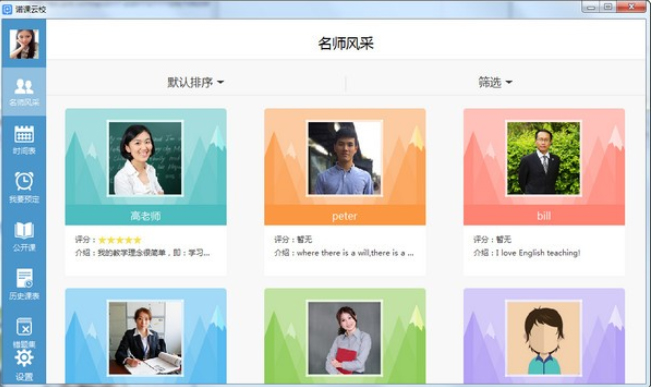Maximize the 诺课云校 window
This screenshot has width=652, height=387.
pos(608,7)
